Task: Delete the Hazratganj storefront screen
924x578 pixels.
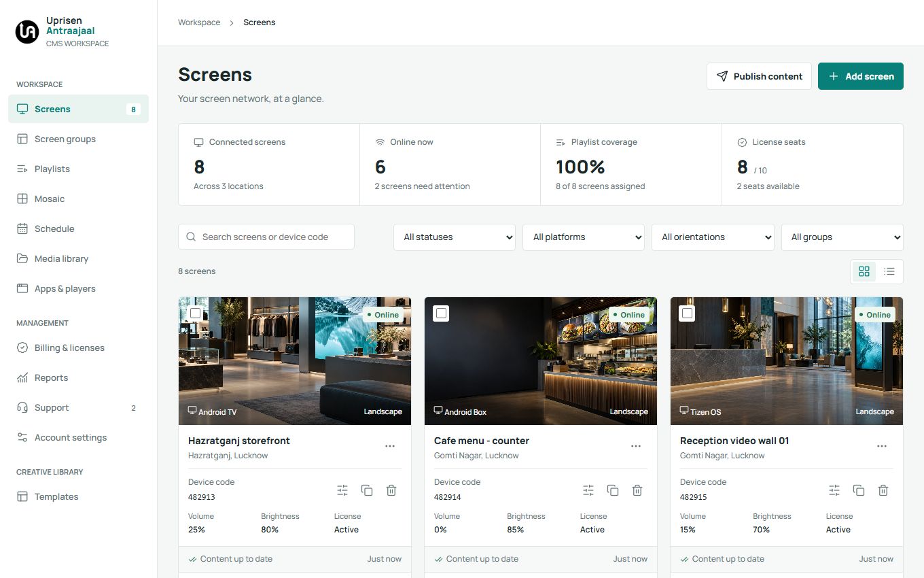Action: point(391,490)
